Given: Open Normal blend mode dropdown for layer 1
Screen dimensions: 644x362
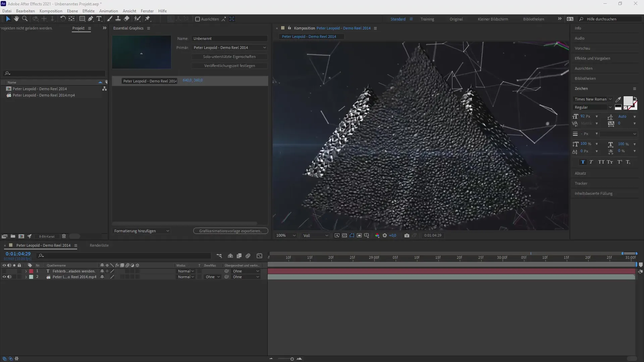Looking at the screenshot, I should (x=186, y=271).
